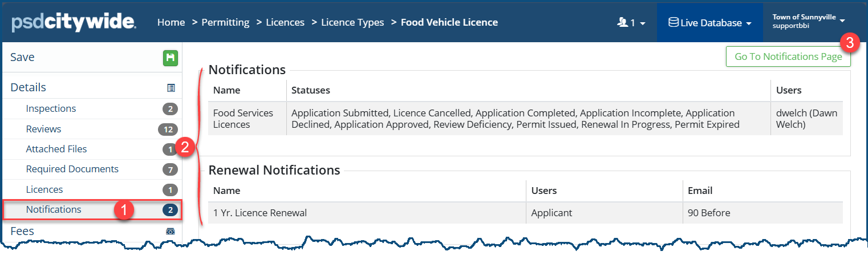Click the users icon in header
Viewport: 868px width, 255px height.
click(x=622, y=23)
